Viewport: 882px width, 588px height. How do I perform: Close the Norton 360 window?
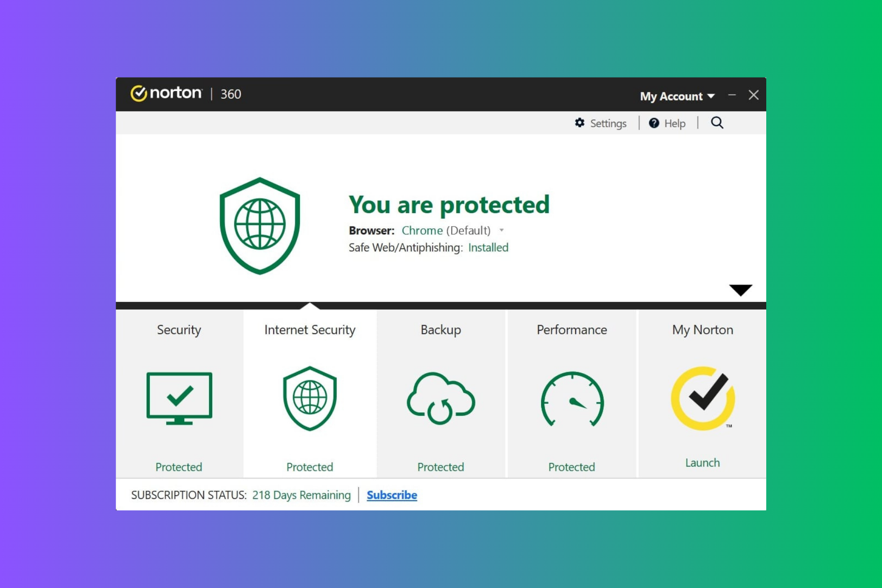[753, 95]
